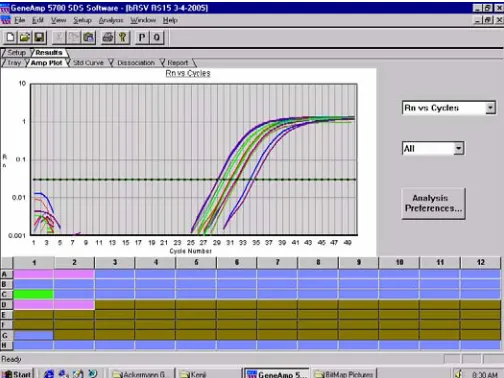Click the Paste clipboard toolbar icon
Viewport: 504px width, 378px height.
88,37
